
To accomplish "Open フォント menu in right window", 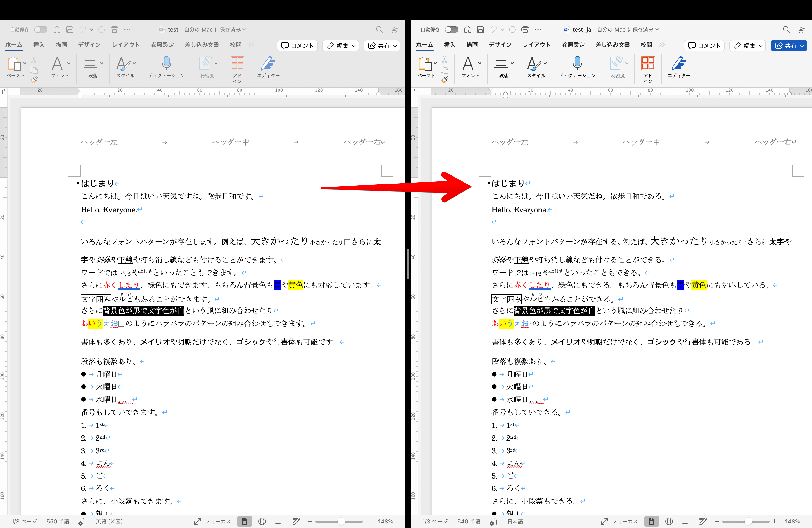I will (471, 67).
